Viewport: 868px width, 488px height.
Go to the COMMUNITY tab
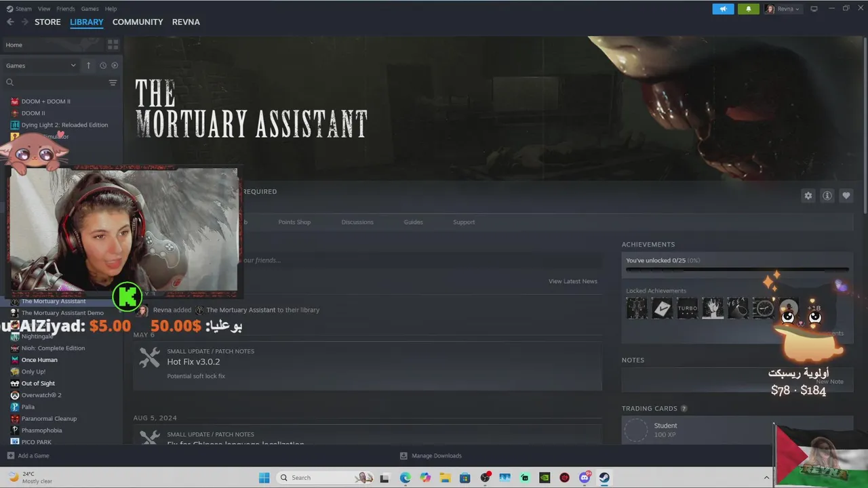pyautogui.click(x=138, y=22)
